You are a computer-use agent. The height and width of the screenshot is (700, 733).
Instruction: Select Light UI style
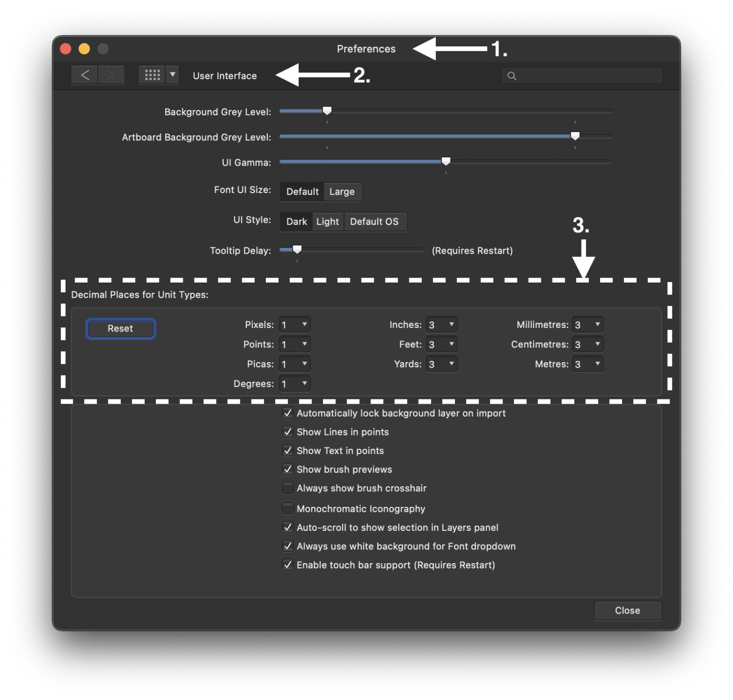click(327, 221)
